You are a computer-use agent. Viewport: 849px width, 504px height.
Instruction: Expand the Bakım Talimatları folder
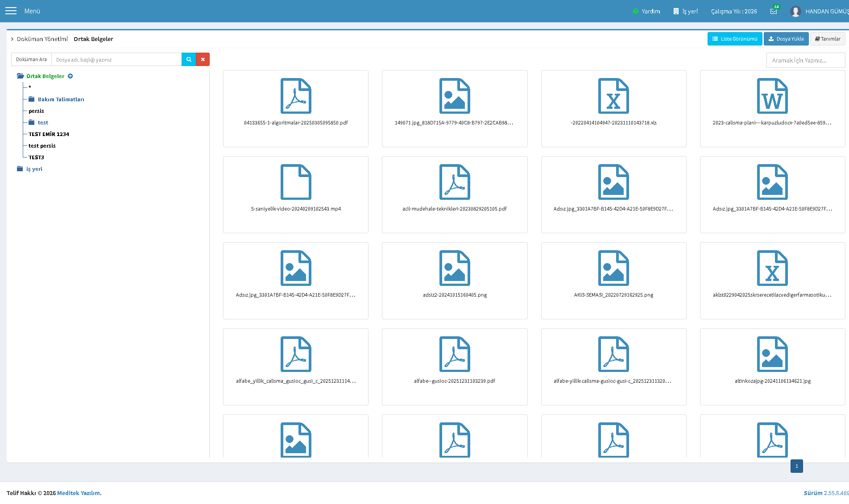(x=61, y=99)
